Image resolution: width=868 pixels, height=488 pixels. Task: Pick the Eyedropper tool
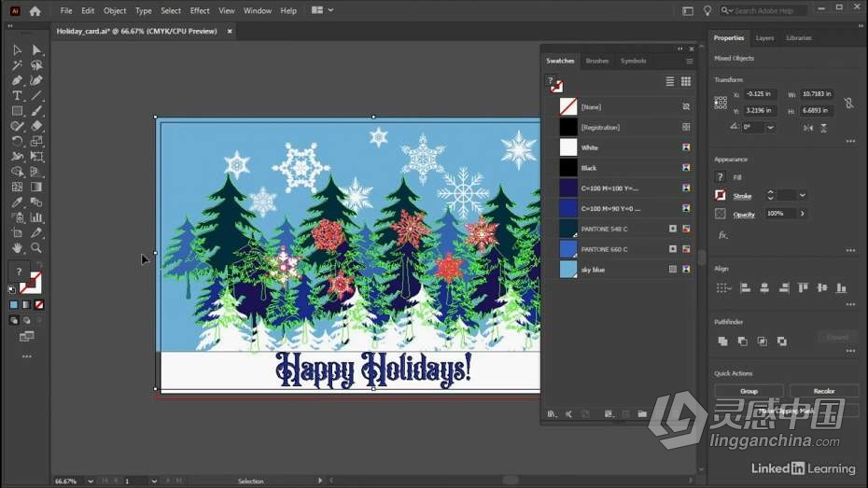(17, 202)
